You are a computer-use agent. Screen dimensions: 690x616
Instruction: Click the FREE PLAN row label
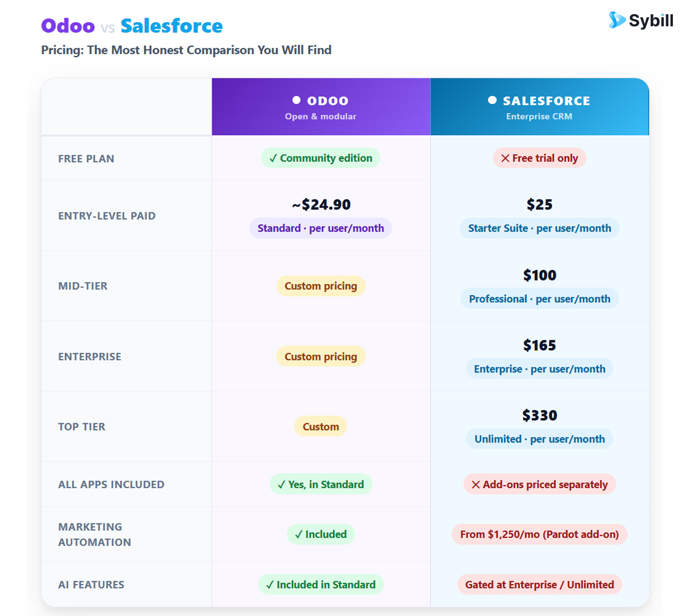coord(86,159)
